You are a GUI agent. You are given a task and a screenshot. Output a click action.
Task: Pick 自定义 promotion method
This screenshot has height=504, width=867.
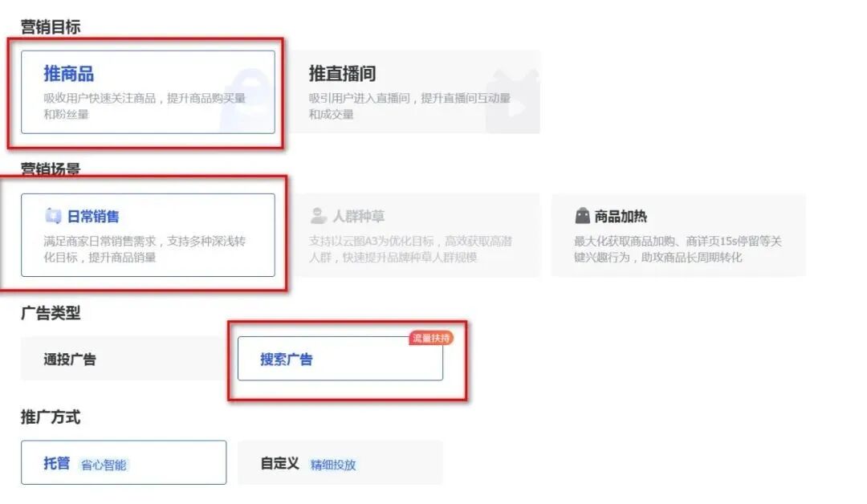pos(340,462)
